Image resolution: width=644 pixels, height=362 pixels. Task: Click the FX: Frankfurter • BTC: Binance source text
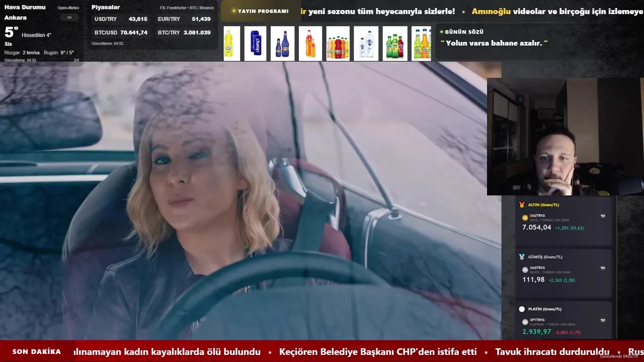(x=187, y=8)
